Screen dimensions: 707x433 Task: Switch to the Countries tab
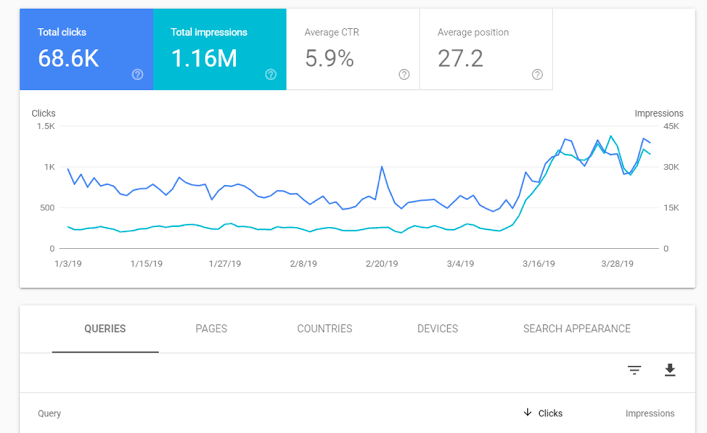coord(324,329)
